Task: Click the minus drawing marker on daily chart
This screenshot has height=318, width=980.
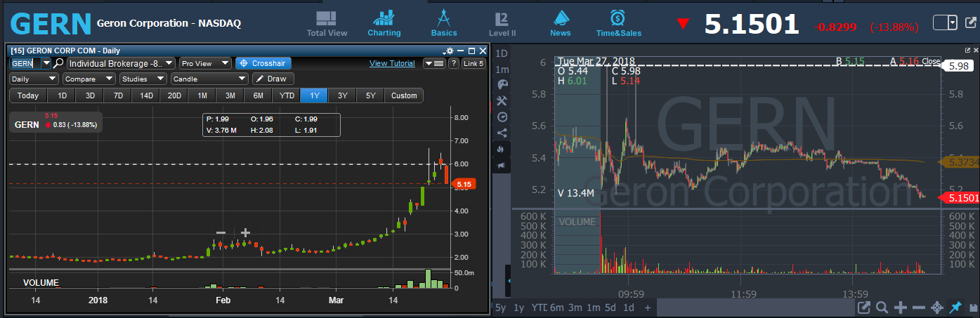Action: (221, 232)
